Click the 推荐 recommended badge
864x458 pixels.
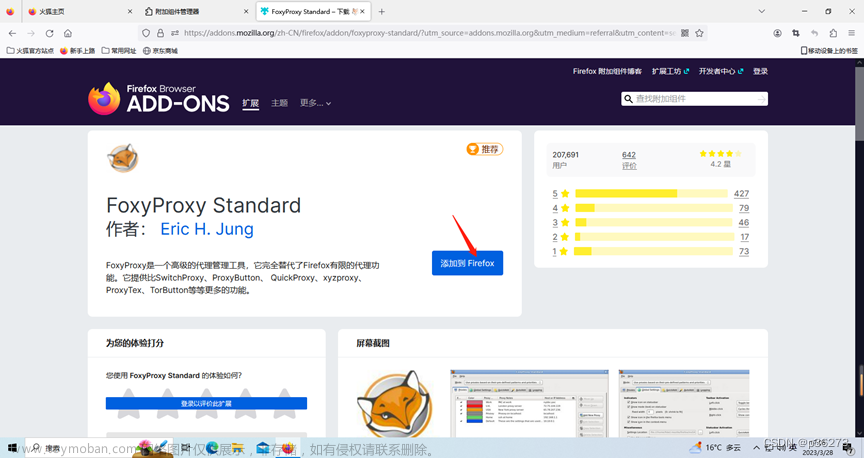(485, 149)
